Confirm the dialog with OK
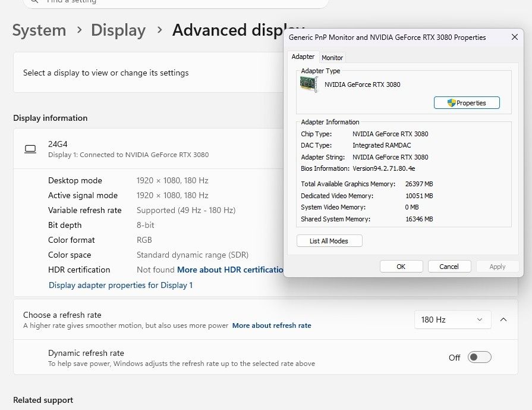The image size is (532, 410). coord(401,267)
